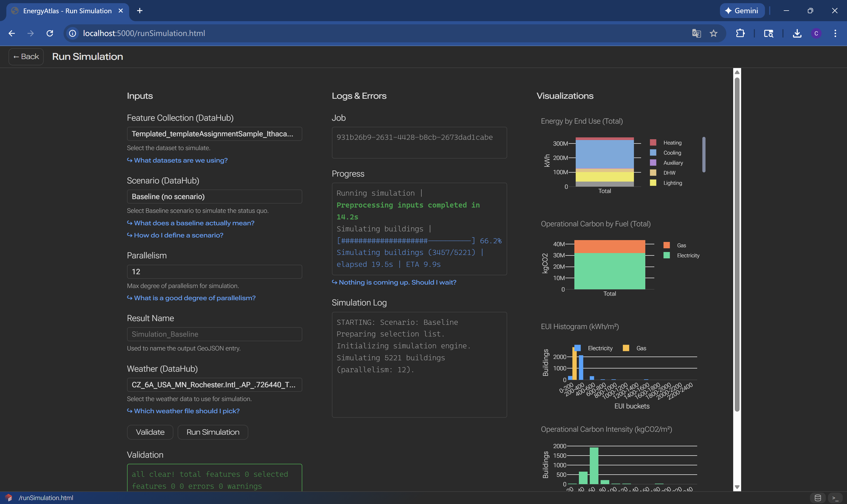Open the Feature Collection dropdown

214,134
